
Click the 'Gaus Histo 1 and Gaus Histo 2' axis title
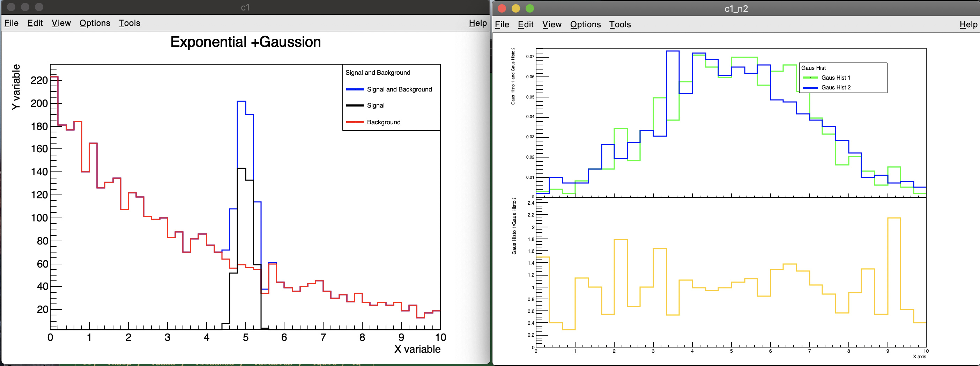pyautogui.click(x=513, y=76)
